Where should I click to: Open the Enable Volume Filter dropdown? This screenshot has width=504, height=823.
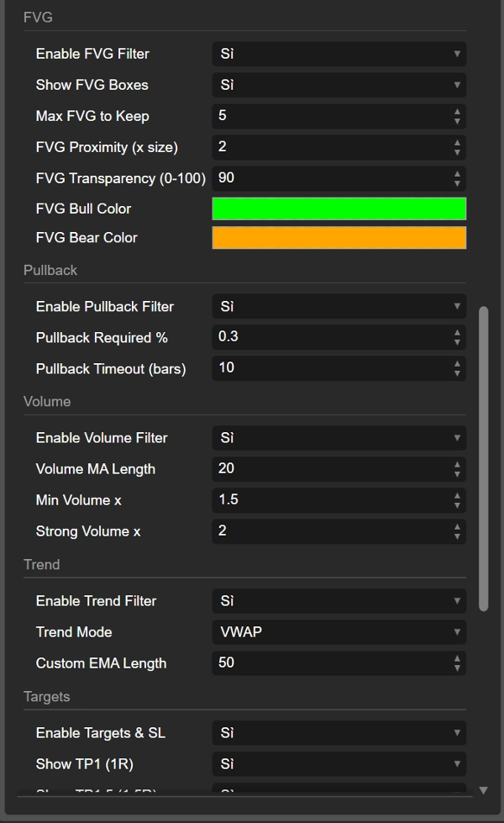coord(339,438)
